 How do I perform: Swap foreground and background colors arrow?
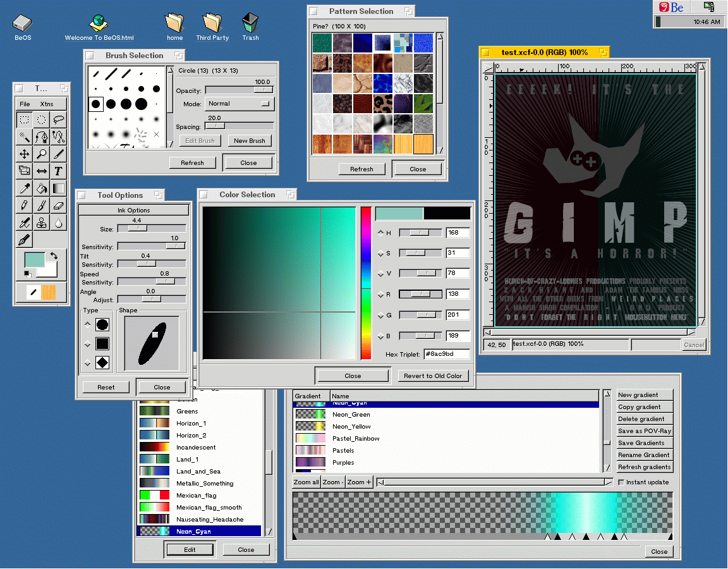(54, 256)
